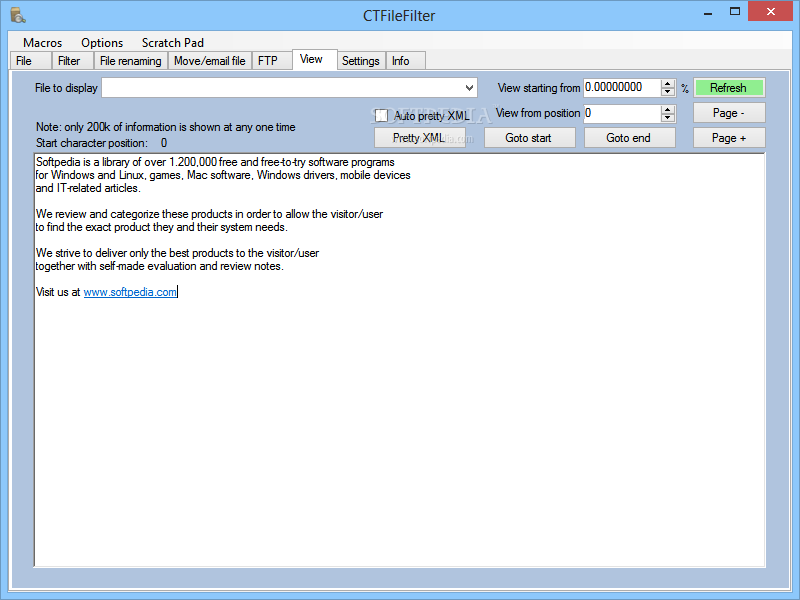
Task: Click the Goto start button
Action: tap(530, 138)
